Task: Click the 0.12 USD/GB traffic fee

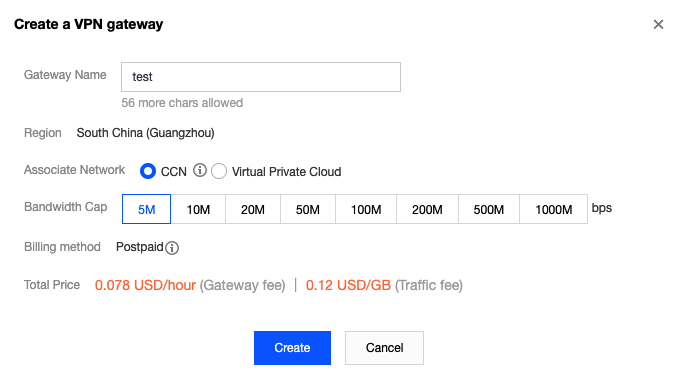Action: [348, 285]
